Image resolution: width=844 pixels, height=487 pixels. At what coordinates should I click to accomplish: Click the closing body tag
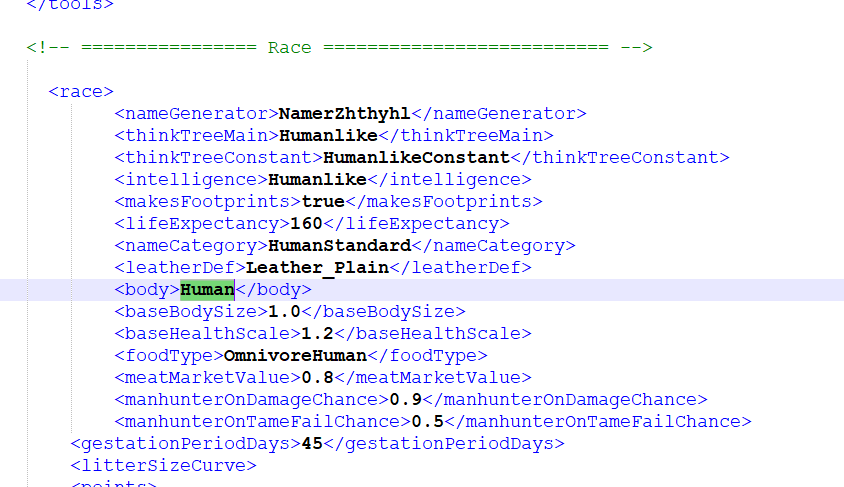[x=273, y=290]
